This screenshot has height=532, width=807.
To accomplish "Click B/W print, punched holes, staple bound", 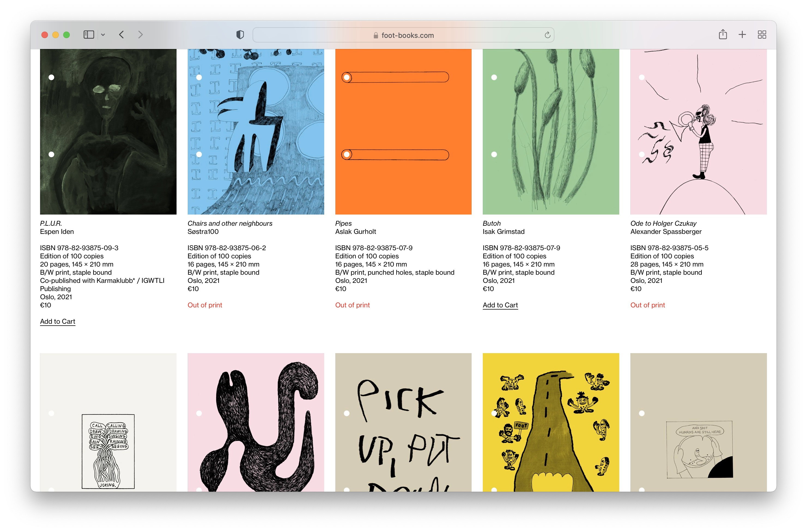I will pos(395,273).
